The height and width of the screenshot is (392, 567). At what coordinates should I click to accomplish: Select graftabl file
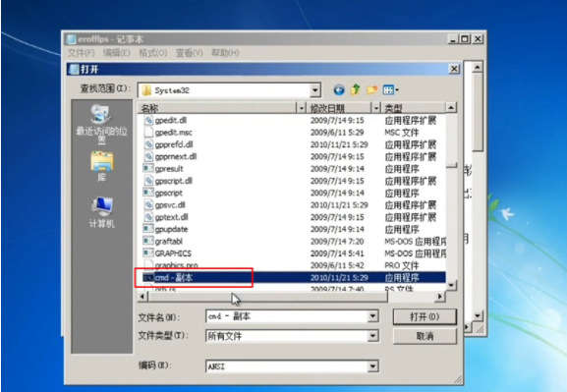click(x=168, y=242)
